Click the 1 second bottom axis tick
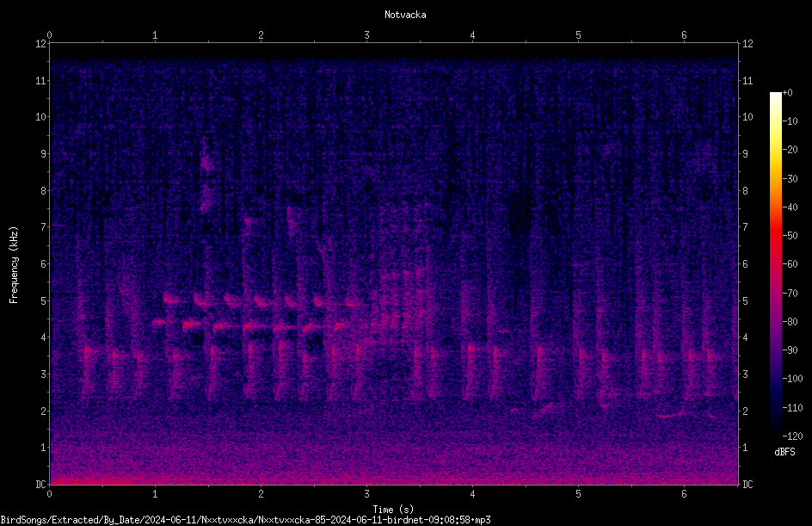This screenshot has width=812, height=526. click(x=155, y=494)
